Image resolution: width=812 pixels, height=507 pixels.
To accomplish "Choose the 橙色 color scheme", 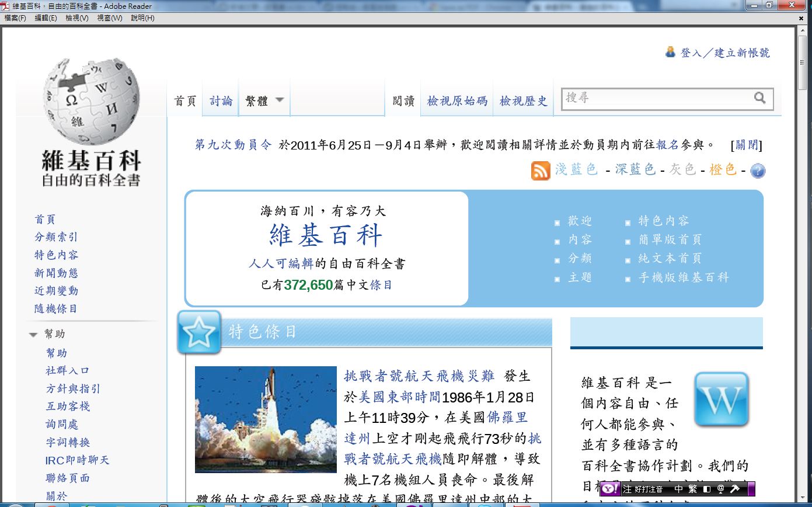I will (x=723, y=169).
